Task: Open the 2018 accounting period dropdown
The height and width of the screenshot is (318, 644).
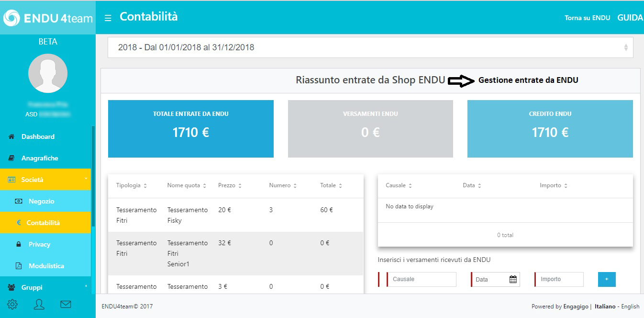Action: (x=370, y=47)
